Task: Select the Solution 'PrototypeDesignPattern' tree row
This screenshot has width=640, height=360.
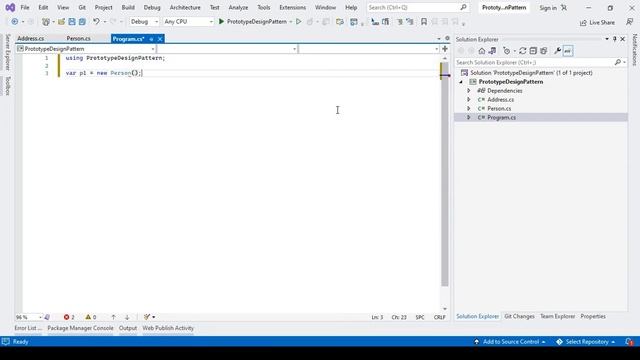Action: [541, 73]
